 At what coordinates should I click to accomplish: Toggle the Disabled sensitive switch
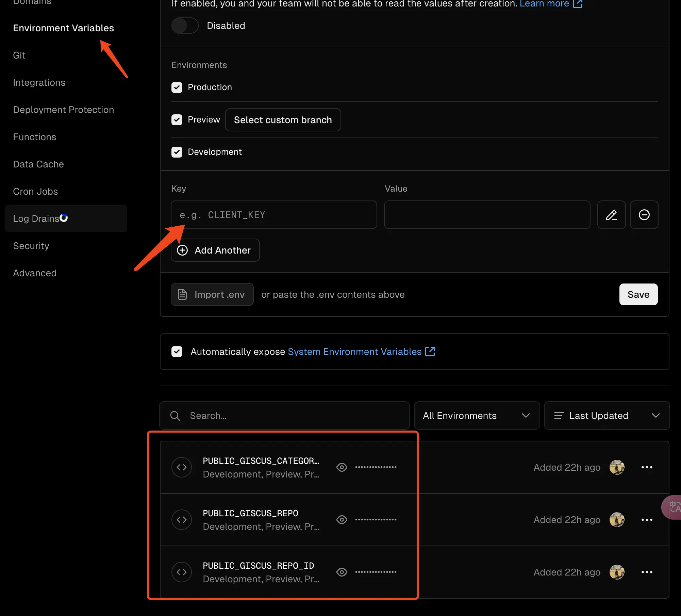[185, 26]
